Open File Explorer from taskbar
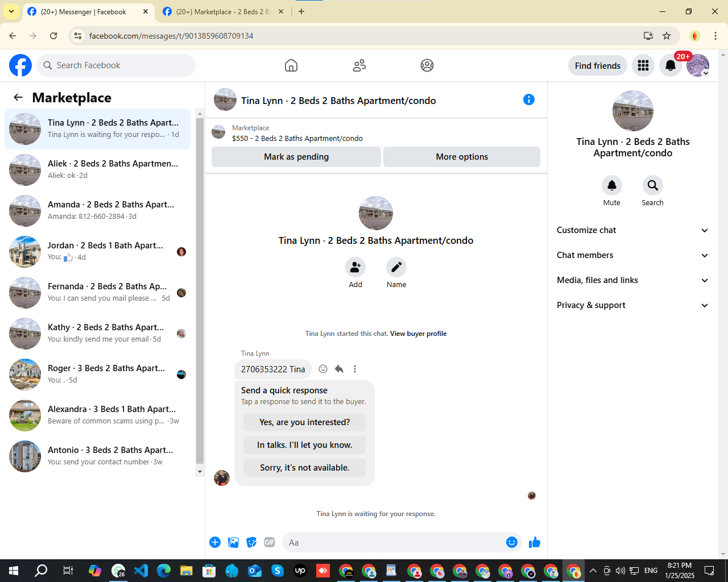Screen dimensions: 728x582 point(187,571)
